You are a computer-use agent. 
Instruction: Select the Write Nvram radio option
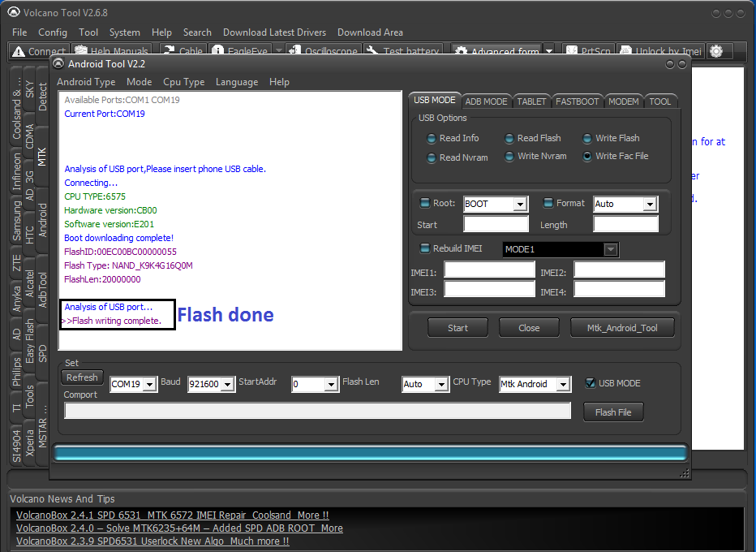tap(509, 157)
